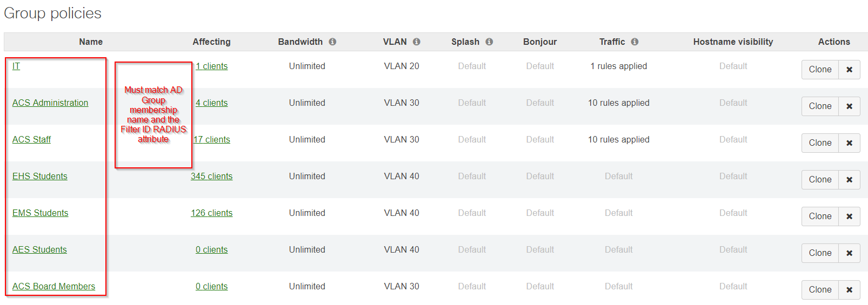Clone the ACS Board Members policy
The height and width of the screenshot is (305, 868).
pos(820,290)
